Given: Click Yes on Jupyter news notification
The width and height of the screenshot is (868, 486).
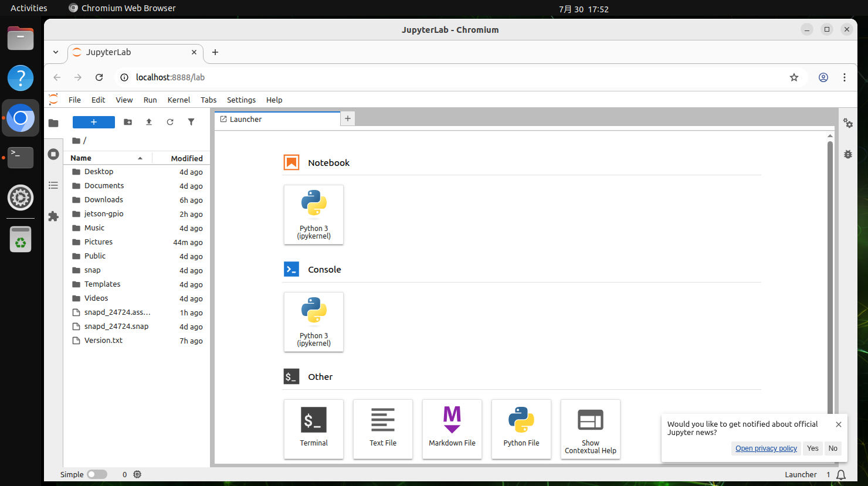Looking at the screenshot, I should 812,448.
